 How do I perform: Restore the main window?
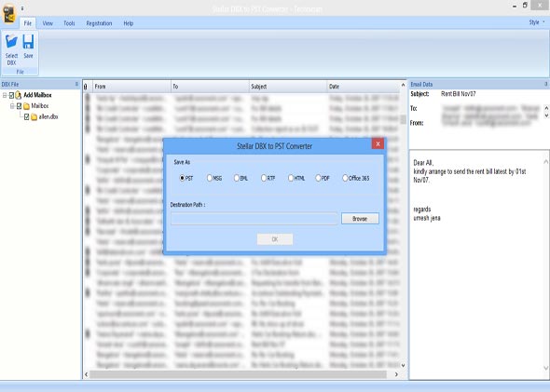coord(525,5)
